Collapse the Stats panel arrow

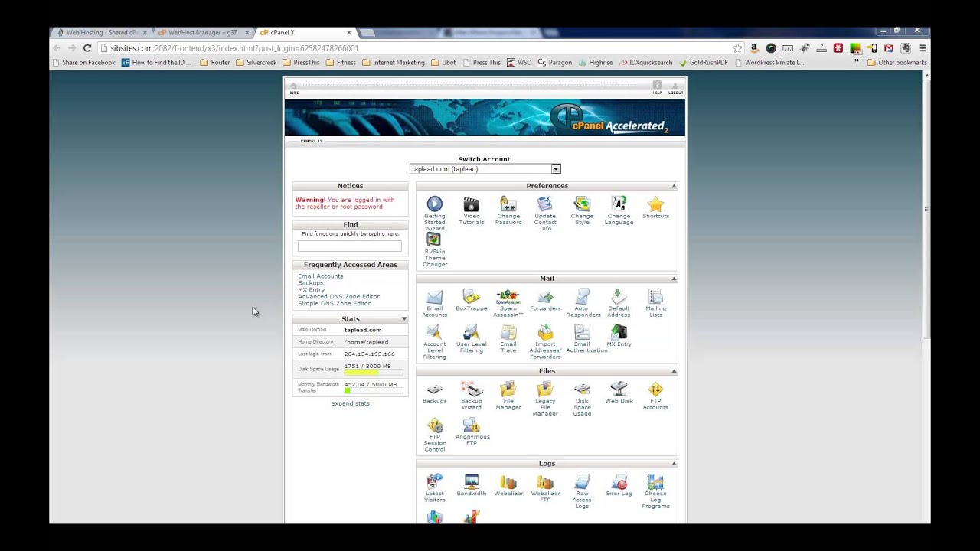[403, 319]
